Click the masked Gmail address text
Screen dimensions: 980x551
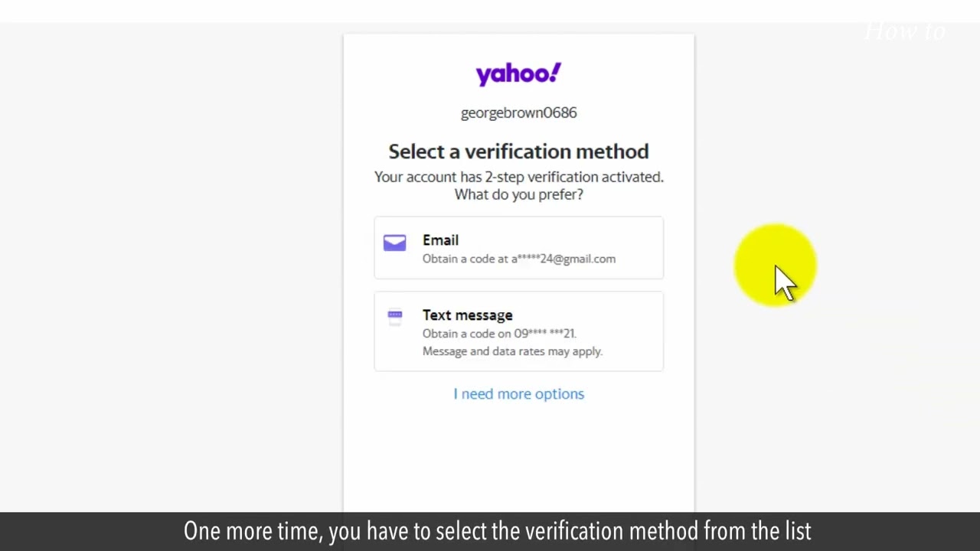(563, 259)
